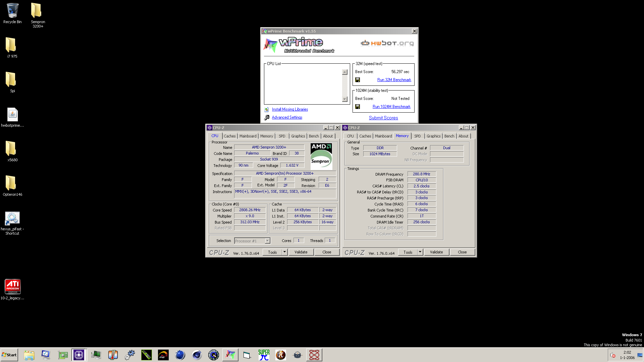Click the Show Desktop tray button
This screenshot has width=644, height=362.
(640, 355)
